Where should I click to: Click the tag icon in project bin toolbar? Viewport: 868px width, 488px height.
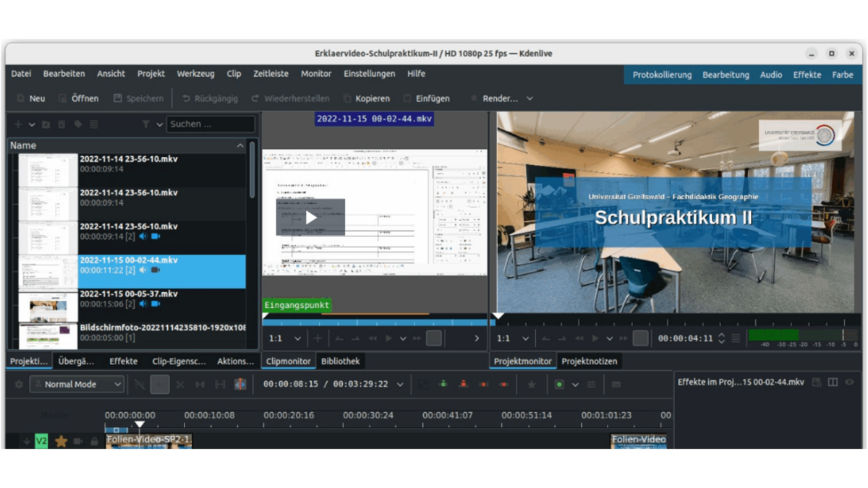coord(78,124)
